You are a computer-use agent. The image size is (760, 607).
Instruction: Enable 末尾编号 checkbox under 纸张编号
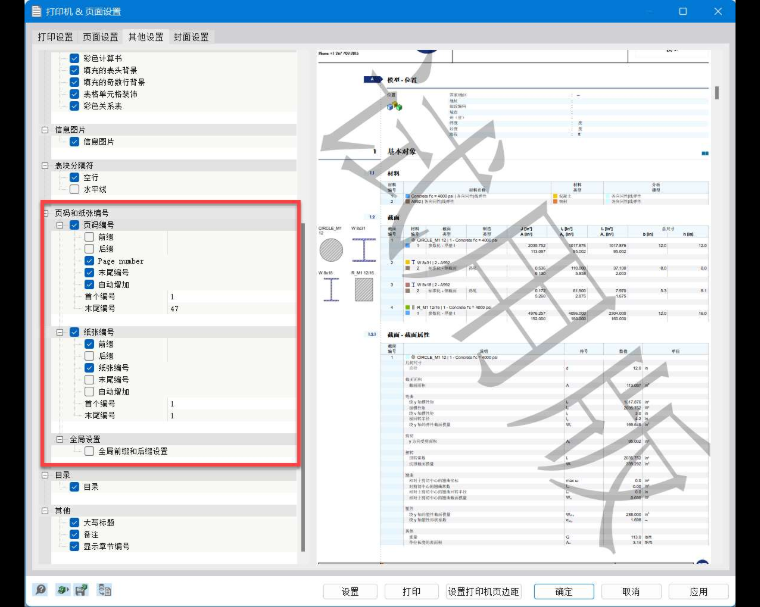pos(89,380)
